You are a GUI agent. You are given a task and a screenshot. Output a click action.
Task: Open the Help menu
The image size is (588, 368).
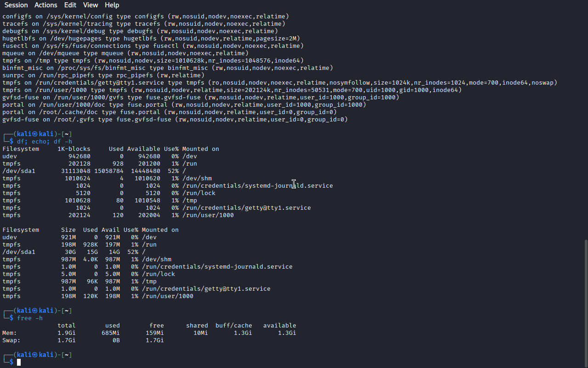[112, 5]
